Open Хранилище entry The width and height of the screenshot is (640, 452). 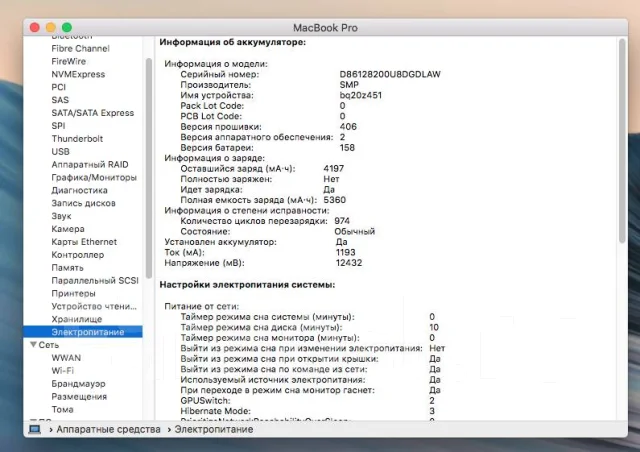(77, 319)
